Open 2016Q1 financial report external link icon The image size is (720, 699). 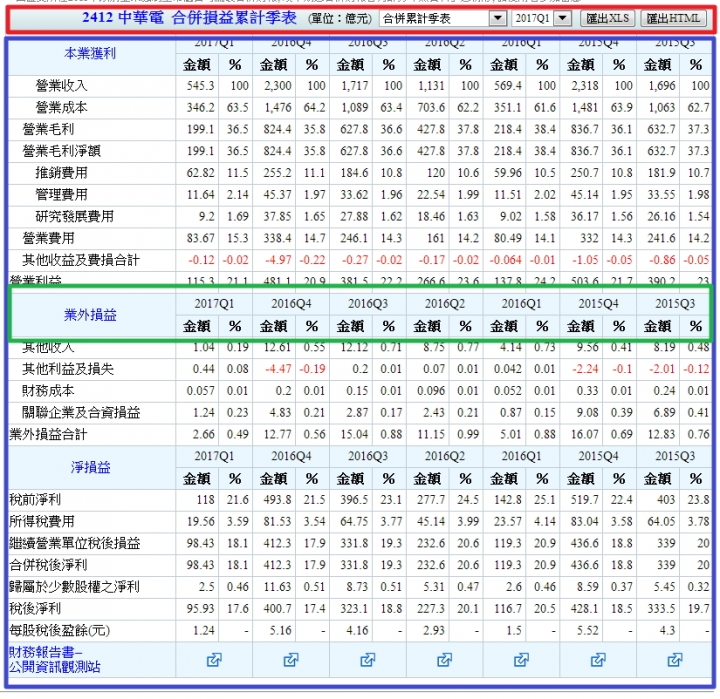point(521,660)
